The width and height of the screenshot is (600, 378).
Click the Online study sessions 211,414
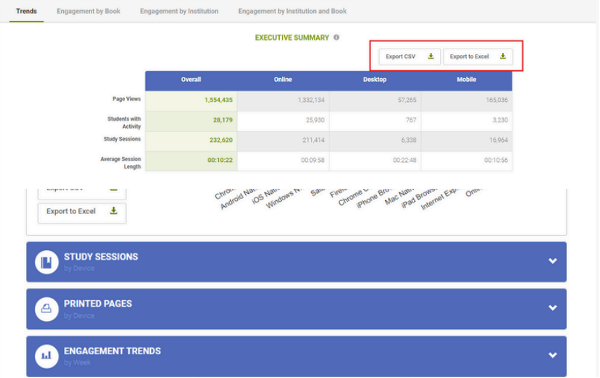click(x=313, y=140)
